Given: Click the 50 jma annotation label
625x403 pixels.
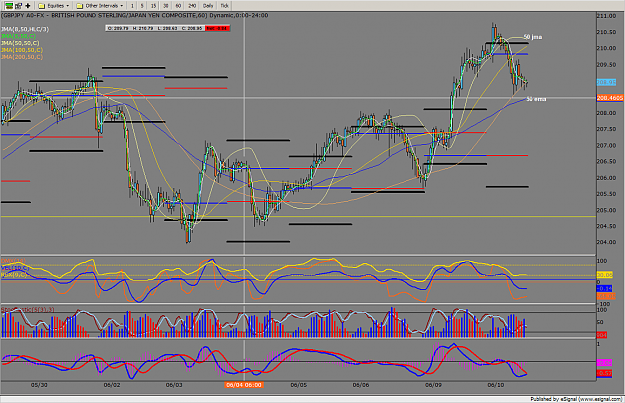Looking at the screenshot, I should click(533, 37).
